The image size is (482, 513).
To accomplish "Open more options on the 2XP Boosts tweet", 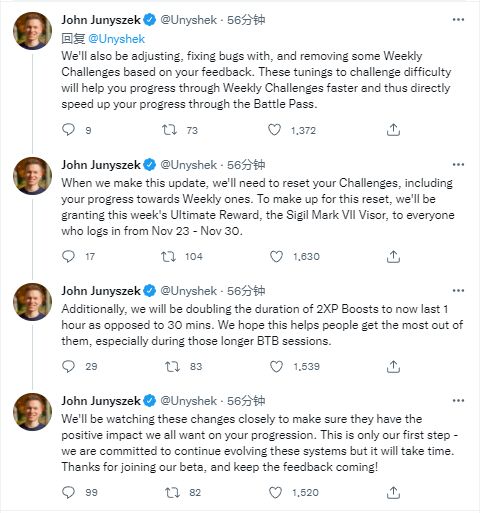I will (458, 291).
